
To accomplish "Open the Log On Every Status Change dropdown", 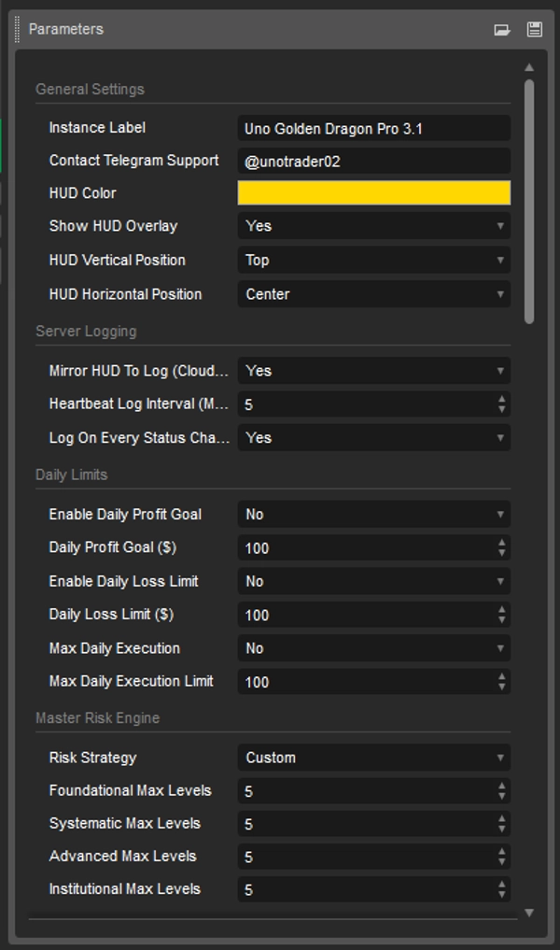I will 374,437.
